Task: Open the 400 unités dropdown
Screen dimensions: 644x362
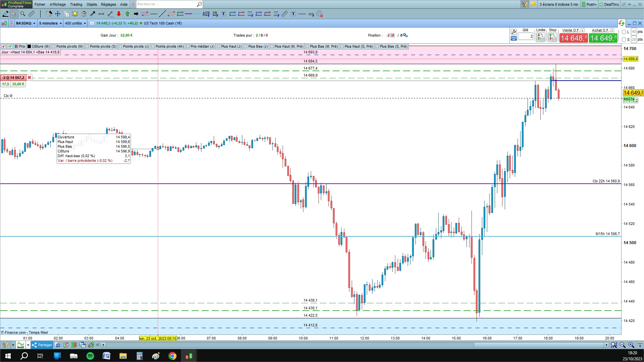Action: (x=76, y=23)
